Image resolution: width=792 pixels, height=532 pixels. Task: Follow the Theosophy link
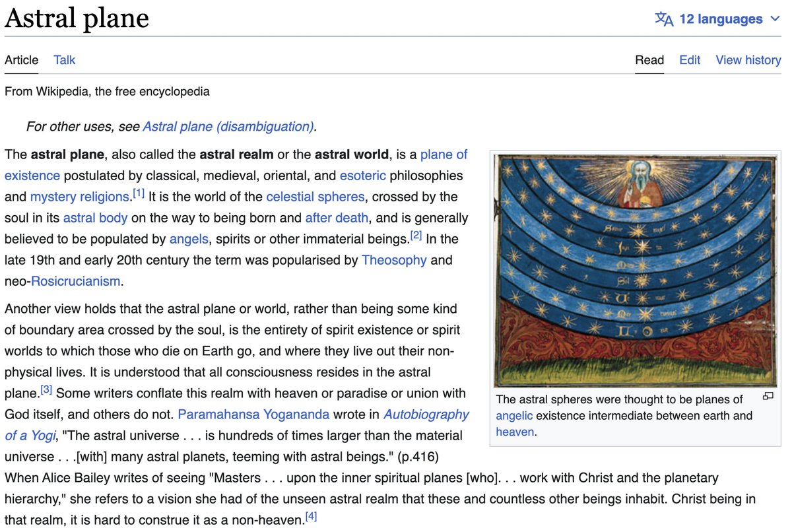(x=394, y=260)
